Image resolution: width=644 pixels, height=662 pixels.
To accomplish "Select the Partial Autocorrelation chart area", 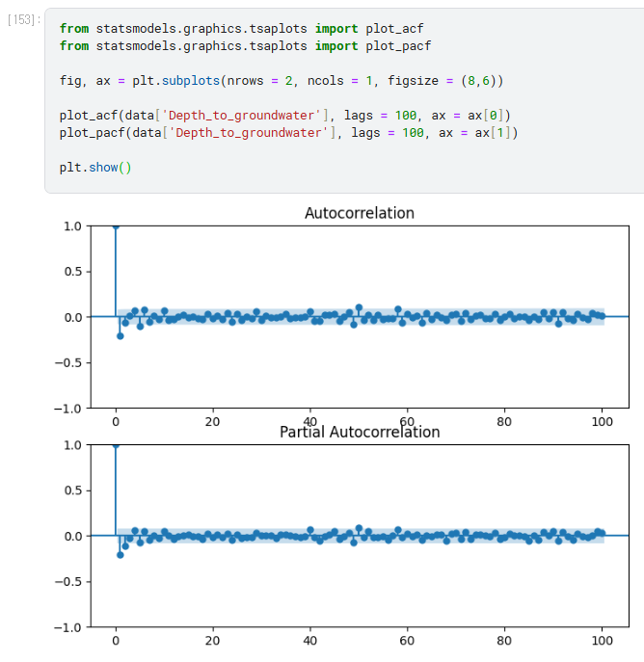I will (360, 536).
